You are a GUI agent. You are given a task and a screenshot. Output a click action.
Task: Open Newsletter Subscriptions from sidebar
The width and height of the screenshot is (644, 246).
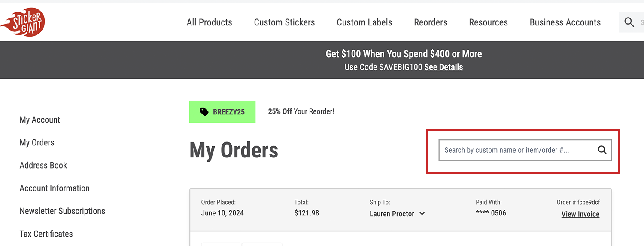[x=62, y=211]
